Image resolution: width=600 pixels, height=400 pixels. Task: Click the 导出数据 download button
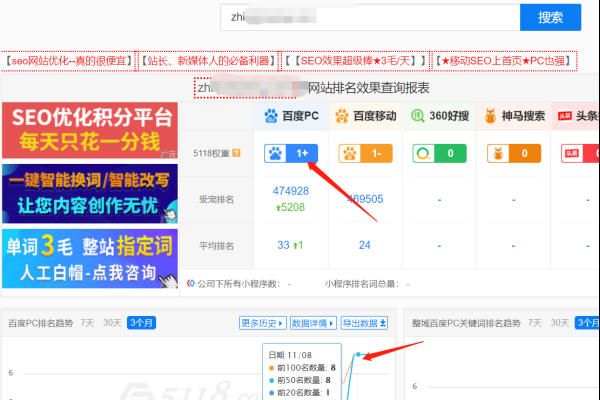364,323
